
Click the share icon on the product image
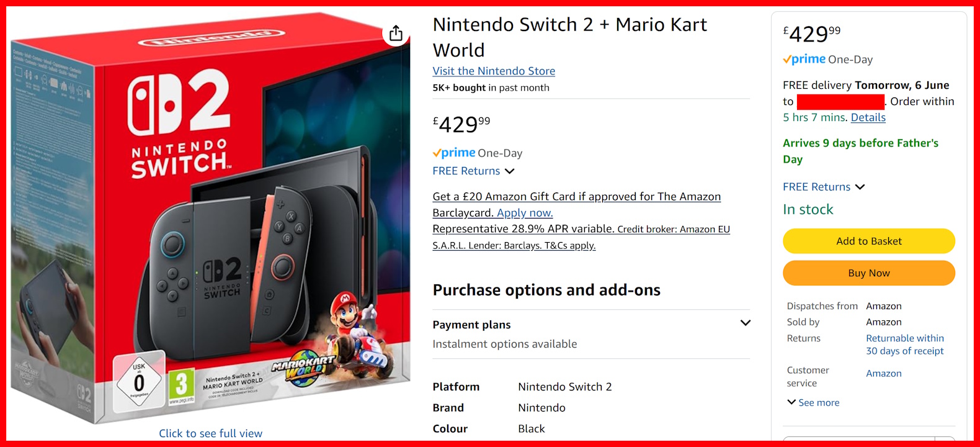pos(396,34)
